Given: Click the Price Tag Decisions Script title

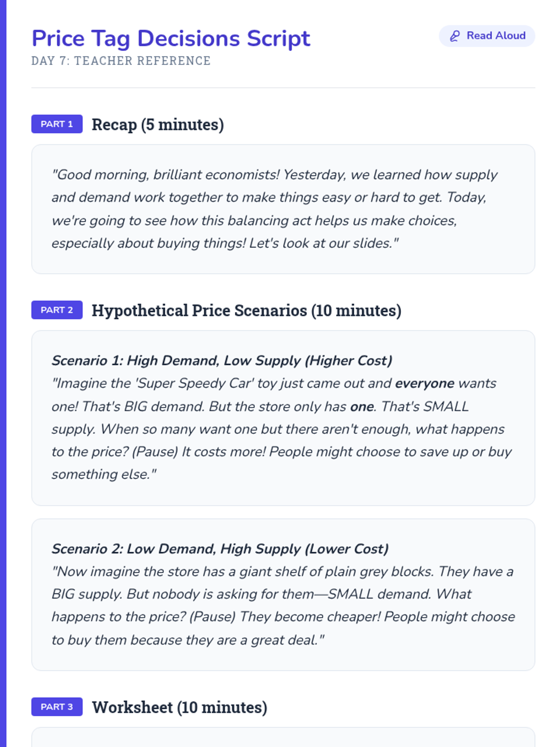Looking at the screenshot, I should coord(171,38).
